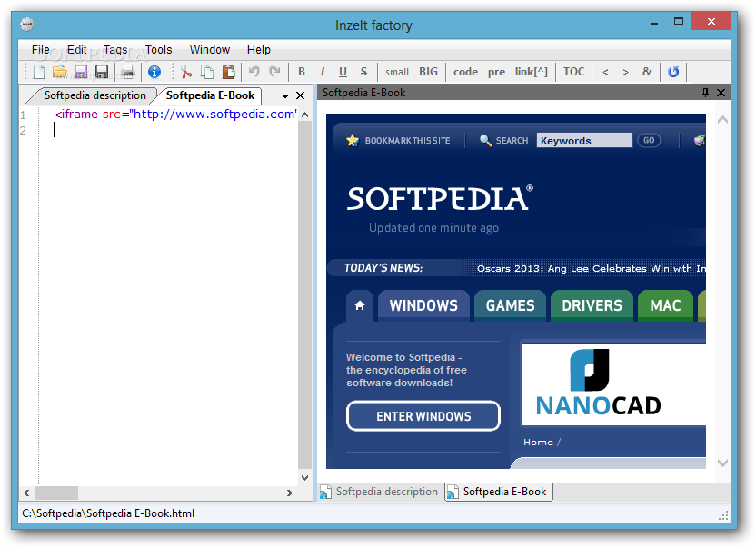
Task: Open a file using the folder icon
Action: pyautogui.click(x=59, y=72)
